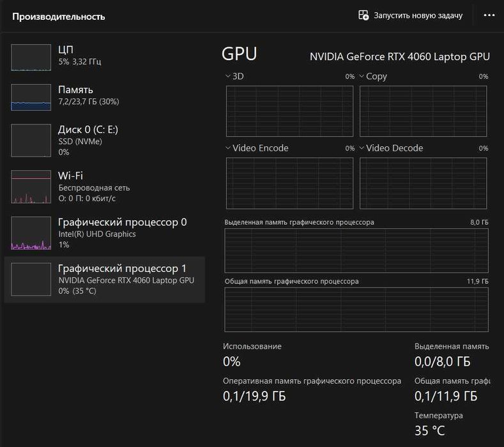
Task: Open the Video Encode graph dropdown
Action: [x=228, y=148]
